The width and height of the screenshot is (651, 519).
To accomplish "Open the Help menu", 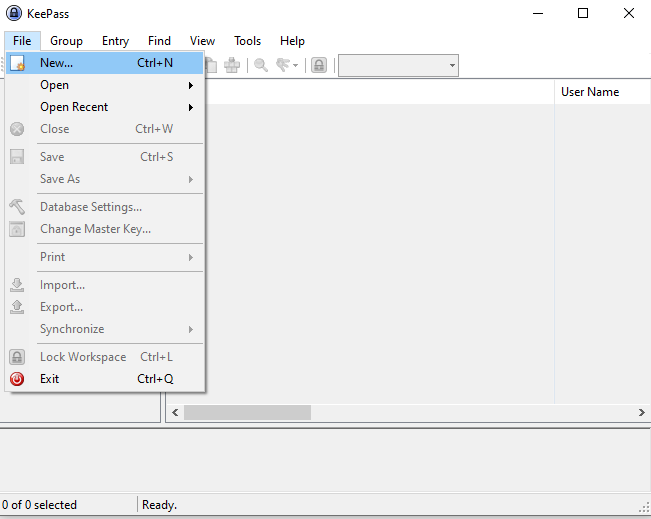I will pyautogui.click(x=292, y=41).
